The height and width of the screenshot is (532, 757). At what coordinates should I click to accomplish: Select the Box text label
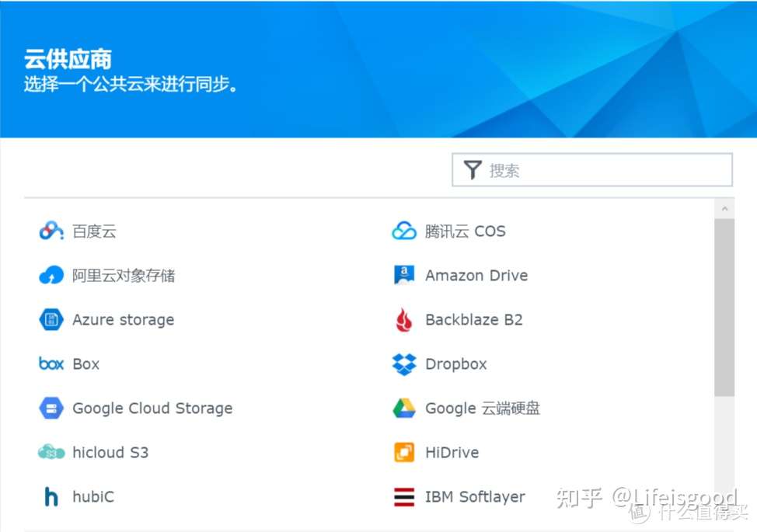(86, 364)
